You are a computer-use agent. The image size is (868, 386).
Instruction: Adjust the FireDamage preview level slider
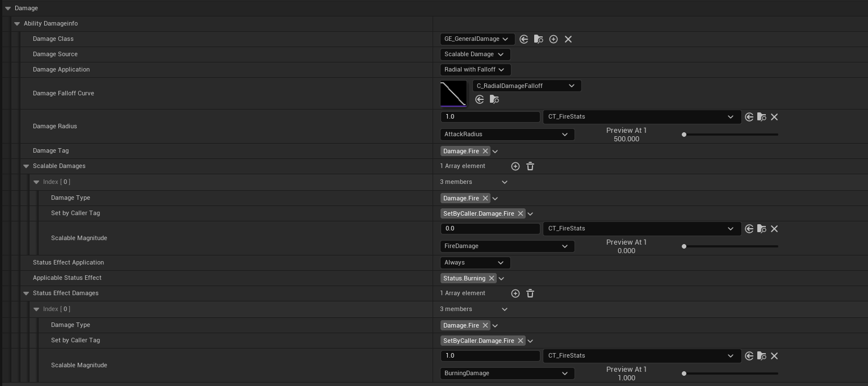[x=730, y=246]
